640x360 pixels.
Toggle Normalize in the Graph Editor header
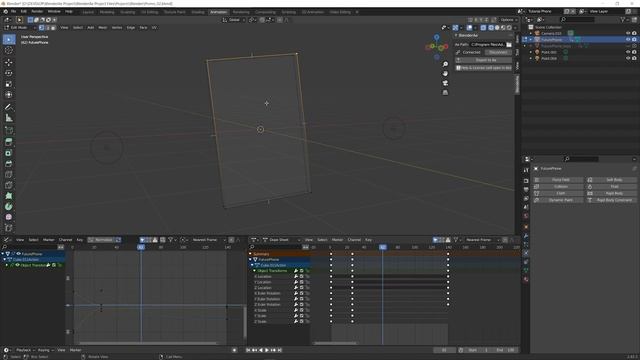pyautogui.click(x=101, y=240)
